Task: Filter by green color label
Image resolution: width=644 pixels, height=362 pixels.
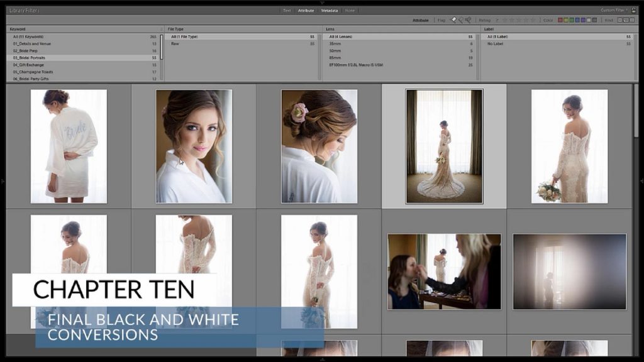Action: [x=571, y=20]
